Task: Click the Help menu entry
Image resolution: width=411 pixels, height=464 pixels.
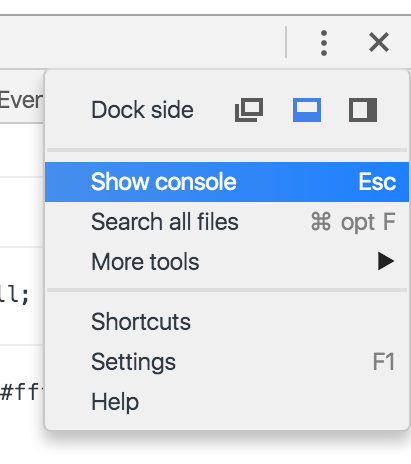Action: (x=227, y=402)
